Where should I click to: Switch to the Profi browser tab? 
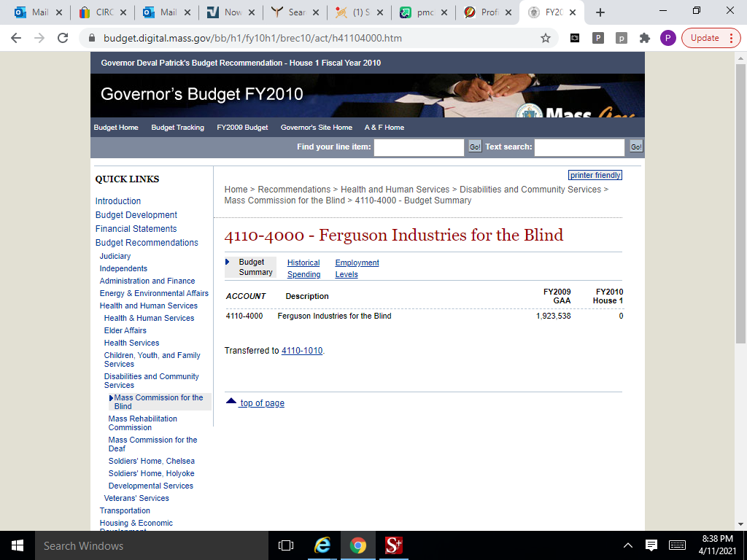click(488, 13)
